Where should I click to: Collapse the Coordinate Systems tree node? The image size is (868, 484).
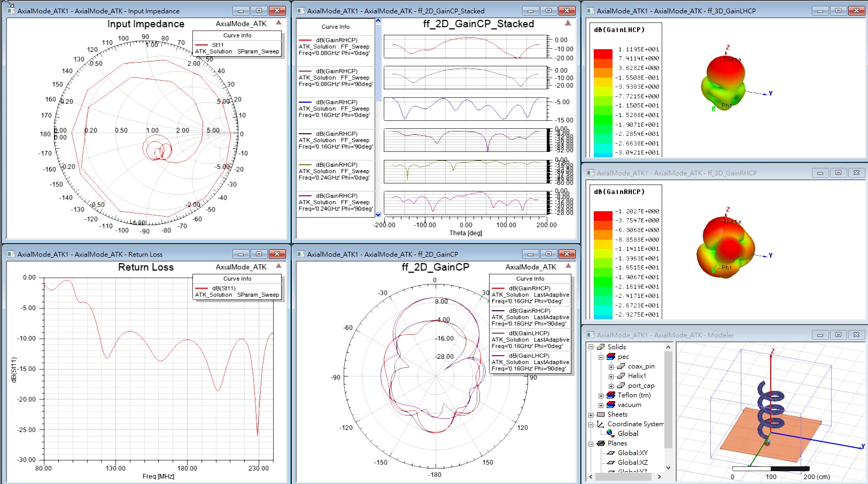coord(591,425)
